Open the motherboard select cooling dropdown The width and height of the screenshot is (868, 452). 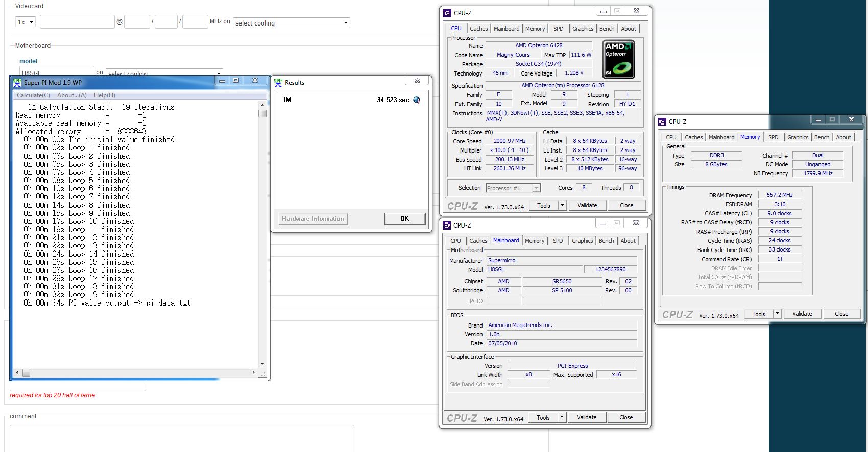click(x=164, y=73)
